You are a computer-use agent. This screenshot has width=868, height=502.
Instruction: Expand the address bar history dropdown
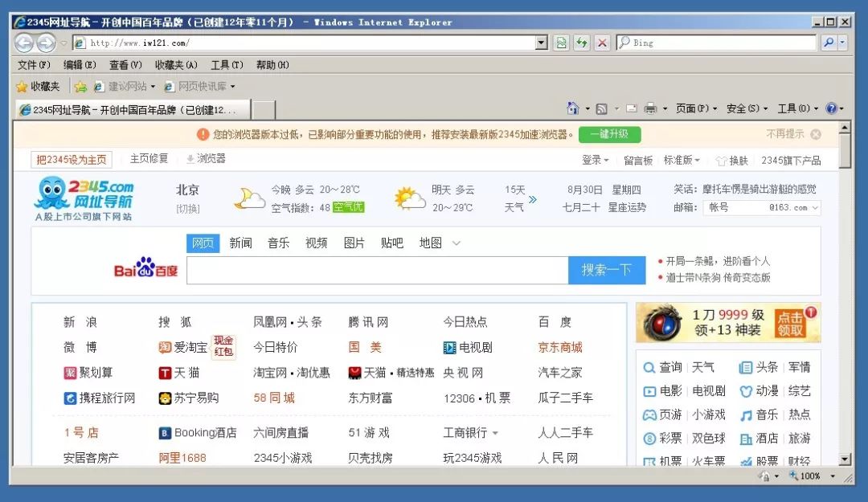(x=542, y=43)
